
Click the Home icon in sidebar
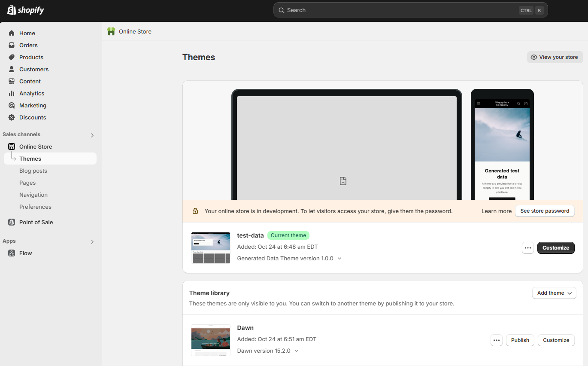[12, 33]
